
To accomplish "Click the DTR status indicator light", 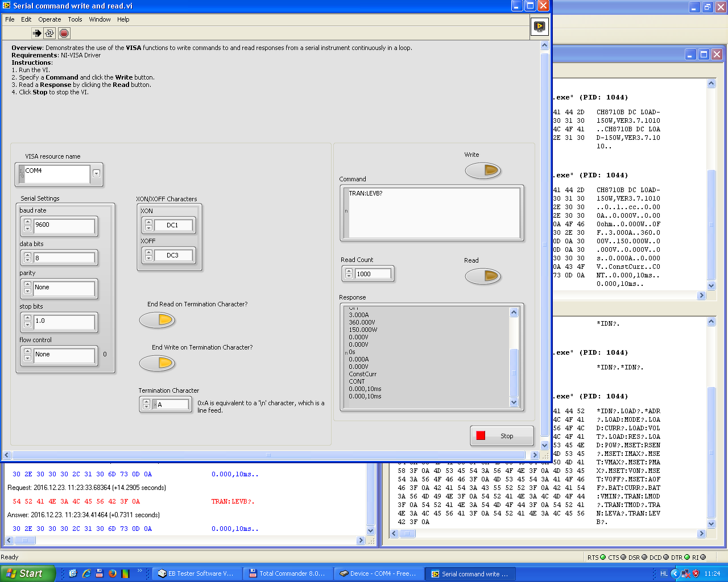I will [687, 558].
